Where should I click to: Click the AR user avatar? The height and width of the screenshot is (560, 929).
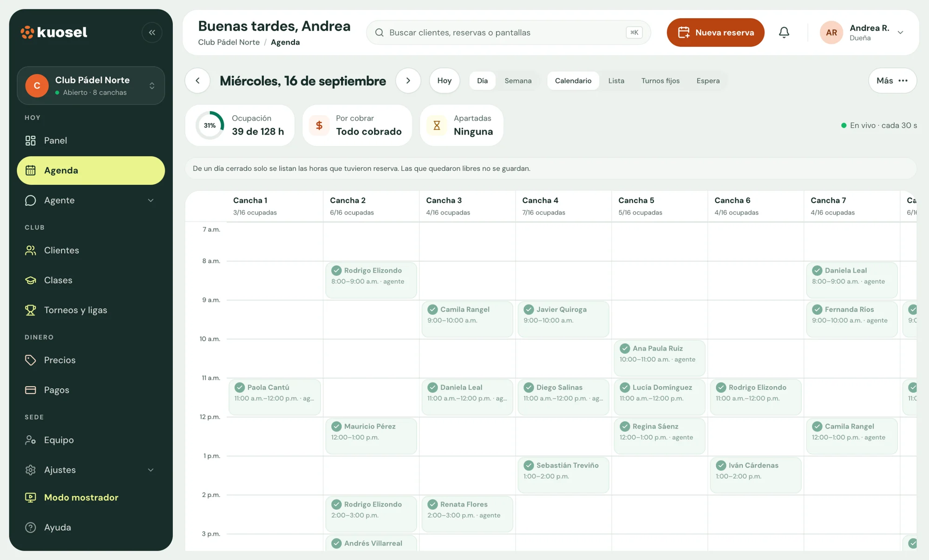831,33
